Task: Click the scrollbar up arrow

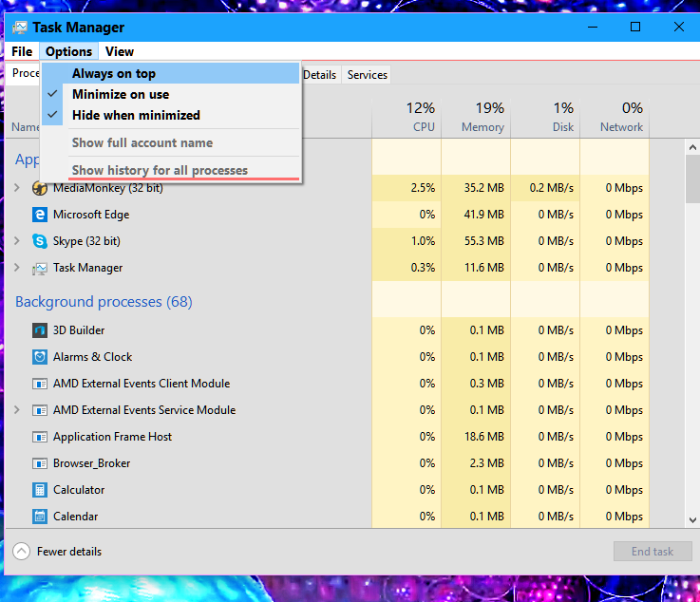Action: (692, 147)
